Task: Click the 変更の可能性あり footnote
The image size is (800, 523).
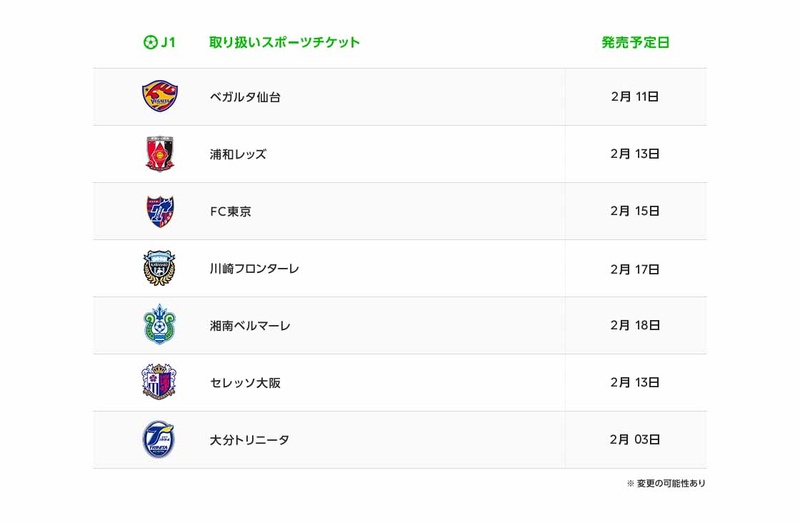Action: 666,484
